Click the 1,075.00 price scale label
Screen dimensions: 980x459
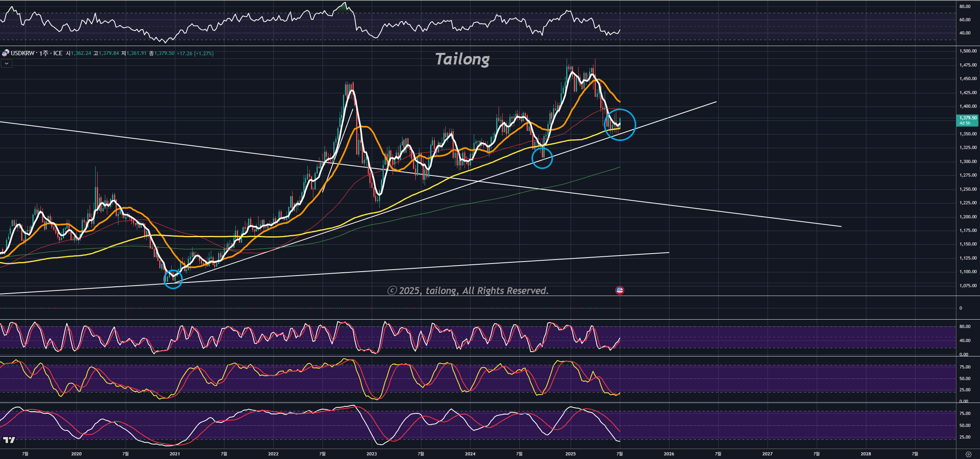click(968, 286)
